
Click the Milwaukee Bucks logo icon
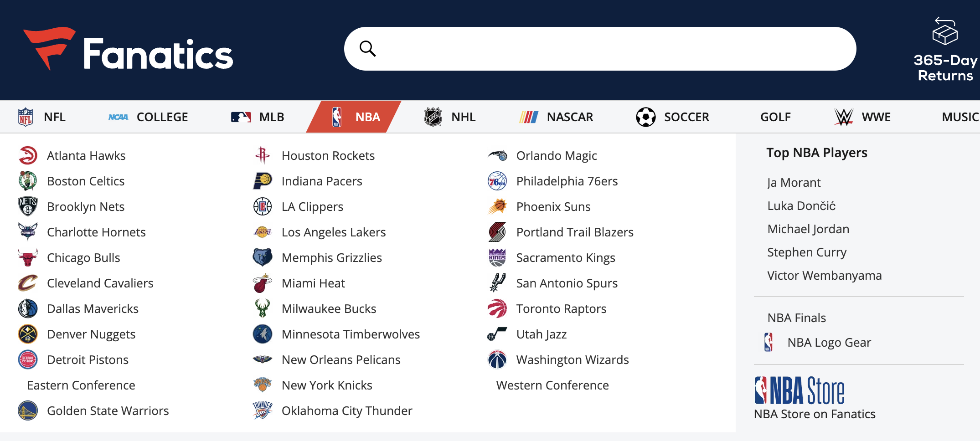point(263,308)
